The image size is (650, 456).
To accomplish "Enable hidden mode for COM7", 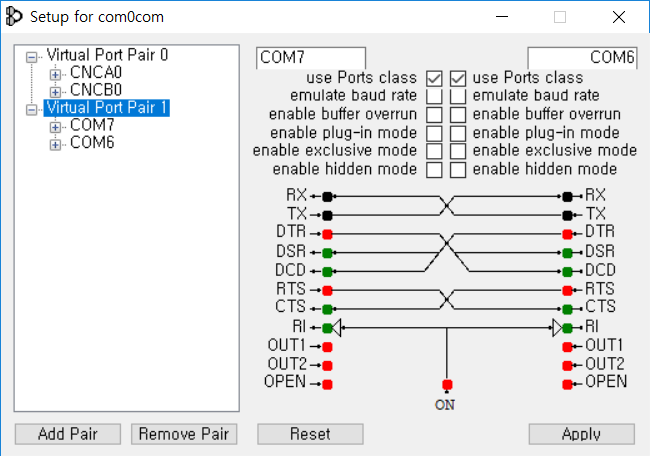I will [x=434, y=170].
